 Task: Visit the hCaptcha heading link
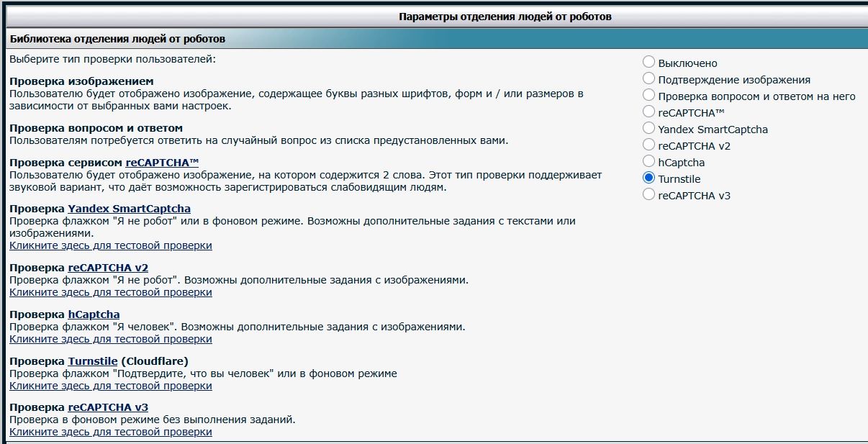(x=94, y=314)
